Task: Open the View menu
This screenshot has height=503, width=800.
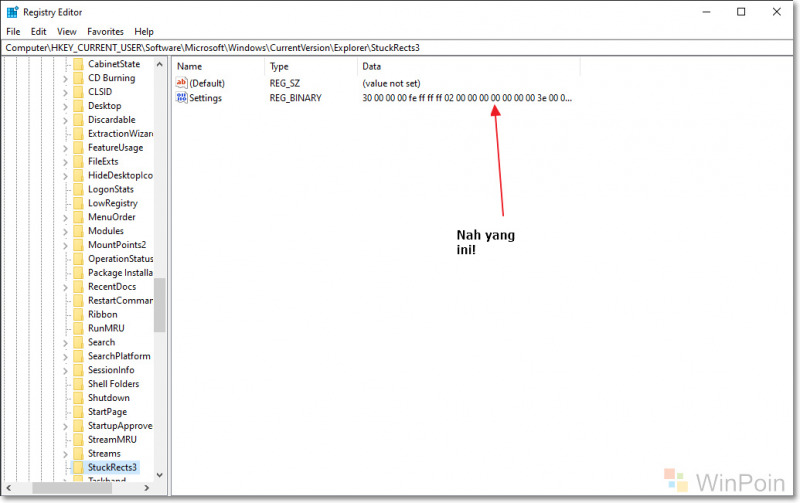Action: (x=66, y=32)
